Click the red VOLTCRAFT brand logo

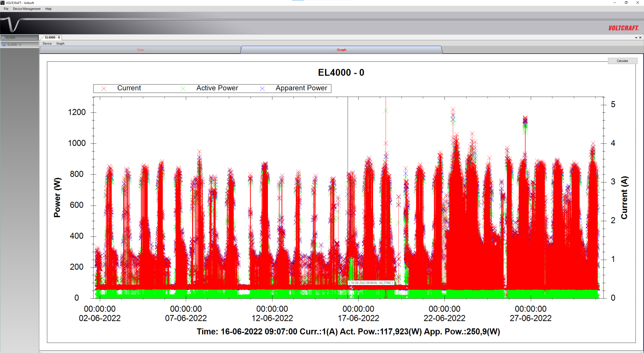pyautogui.click(x=623, y=28)
